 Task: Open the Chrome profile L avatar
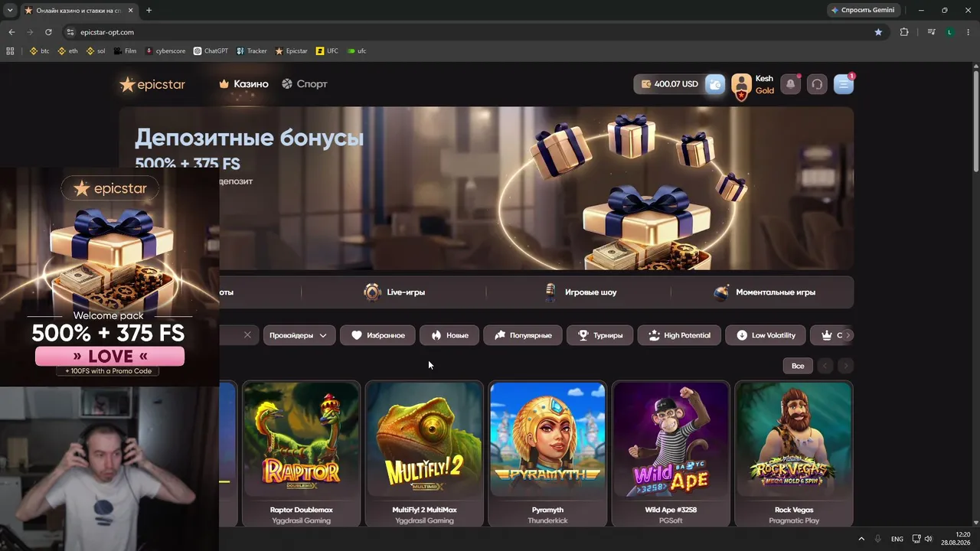949,32
